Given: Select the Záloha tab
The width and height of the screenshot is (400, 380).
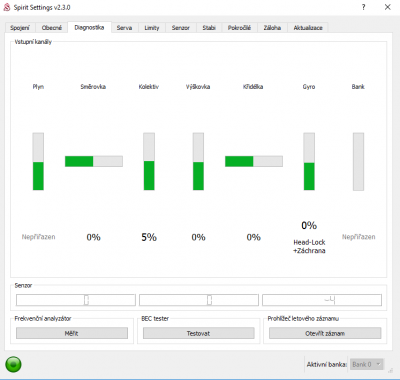Looking at the screenshot, I should 272,28.
